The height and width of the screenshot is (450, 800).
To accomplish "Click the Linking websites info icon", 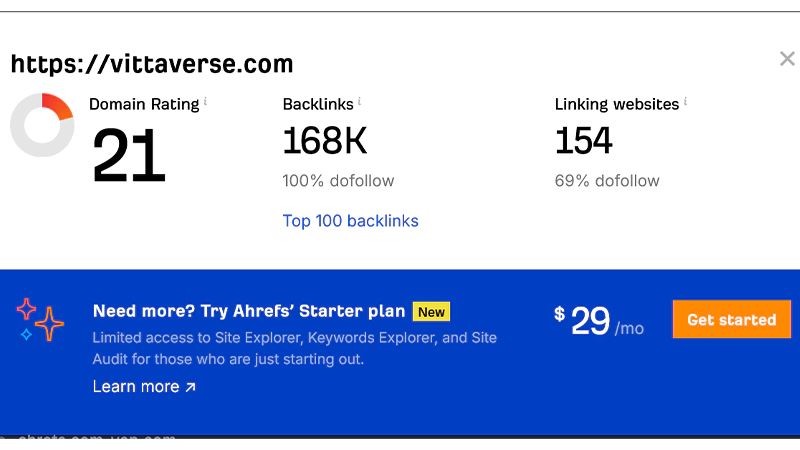I will [687, 101].
